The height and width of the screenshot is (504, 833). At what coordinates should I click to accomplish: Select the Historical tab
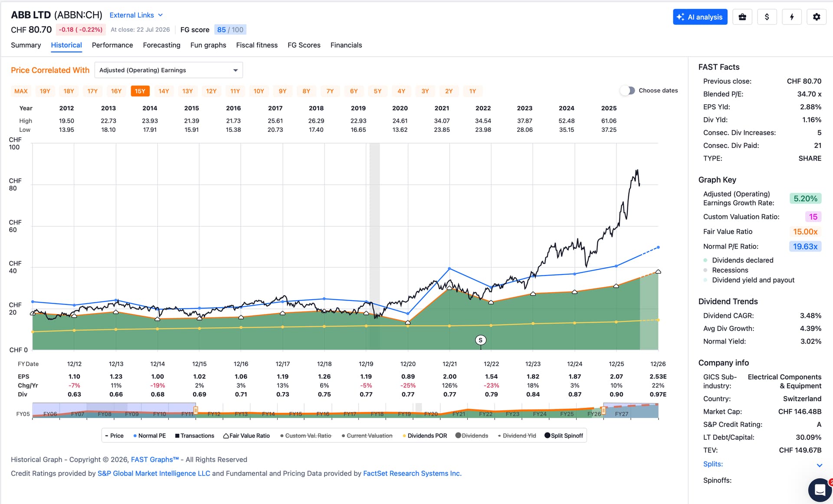click(x=66, y=45)
